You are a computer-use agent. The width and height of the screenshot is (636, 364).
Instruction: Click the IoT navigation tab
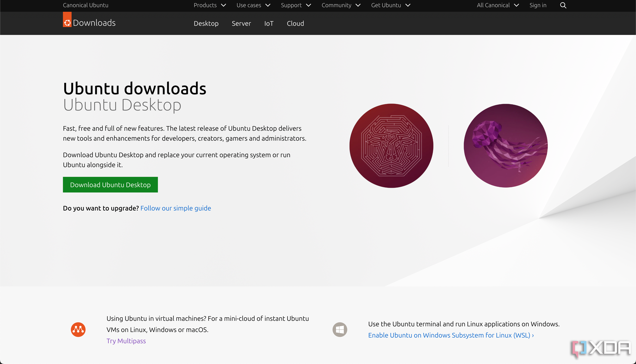(x=269, y=23)
